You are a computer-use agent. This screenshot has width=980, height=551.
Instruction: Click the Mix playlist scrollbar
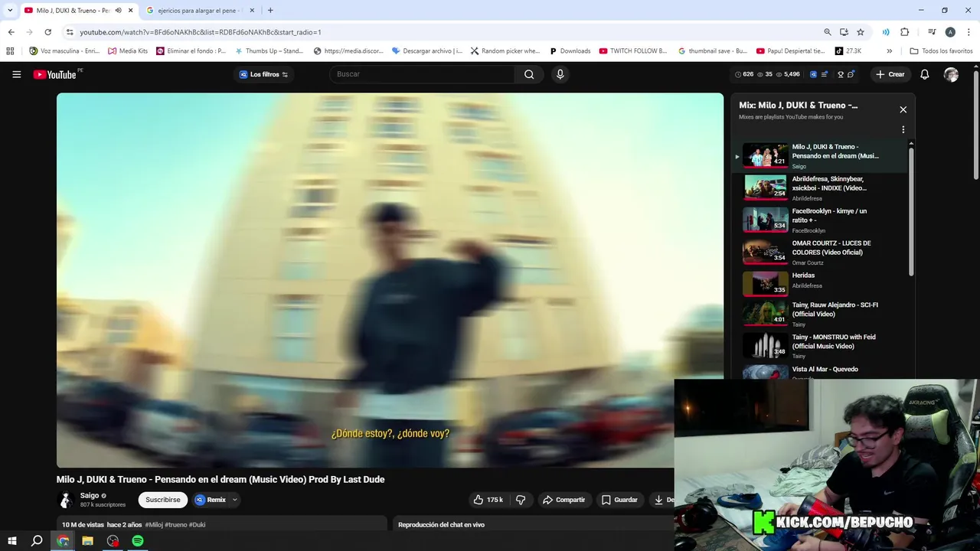[x=911, y=210]
